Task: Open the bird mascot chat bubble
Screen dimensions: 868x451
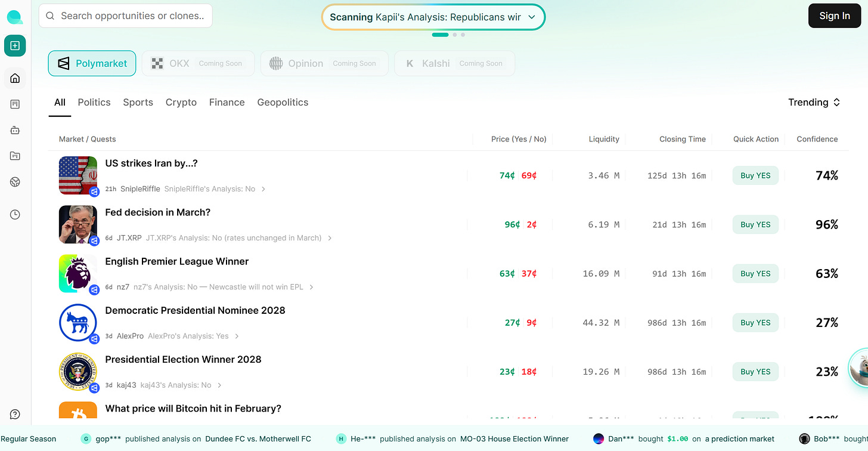Action: click(858, 367)
